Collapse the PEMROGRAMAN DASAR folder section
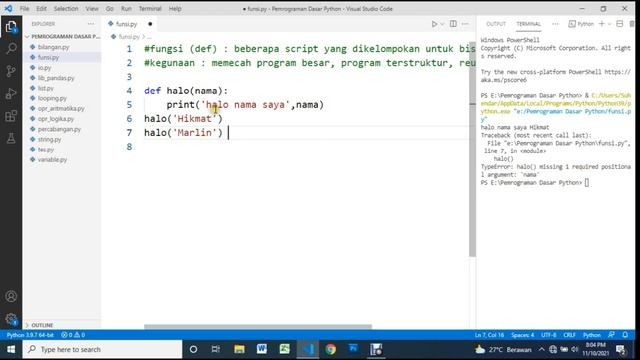Image resolution: width=640 pixels, height=360 pixels. [x=62, y=36]
